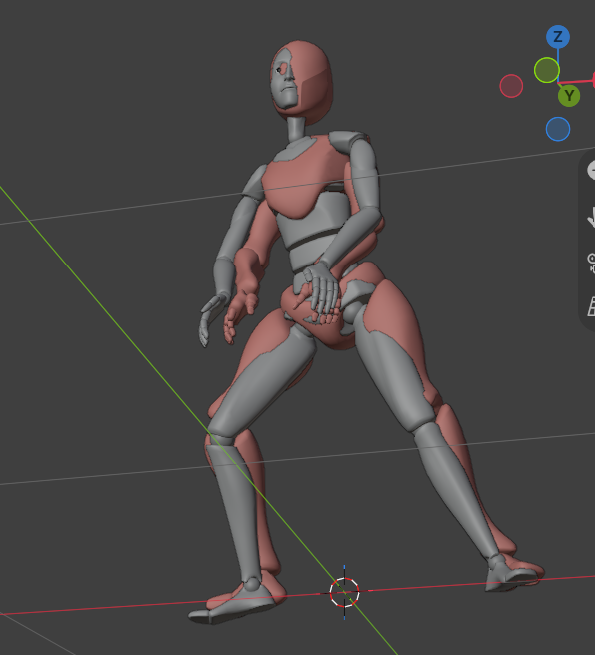Click the unlabeled green negative Y axis circle

(x=547, y=70)
